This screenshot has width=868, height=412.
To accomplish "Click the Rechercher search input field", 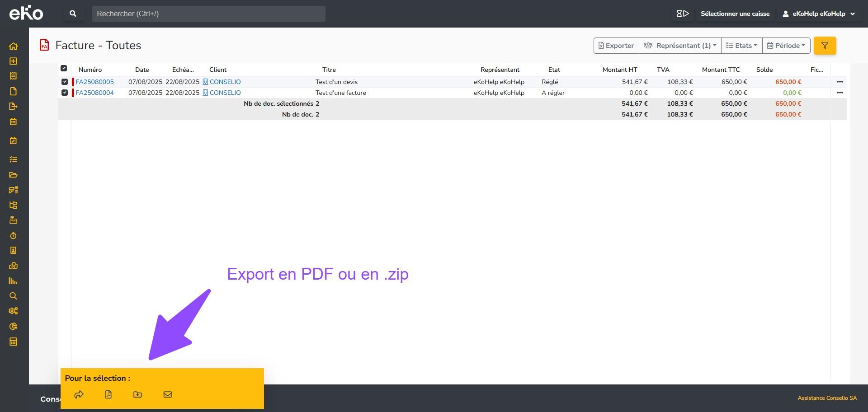I will point(208,14).
